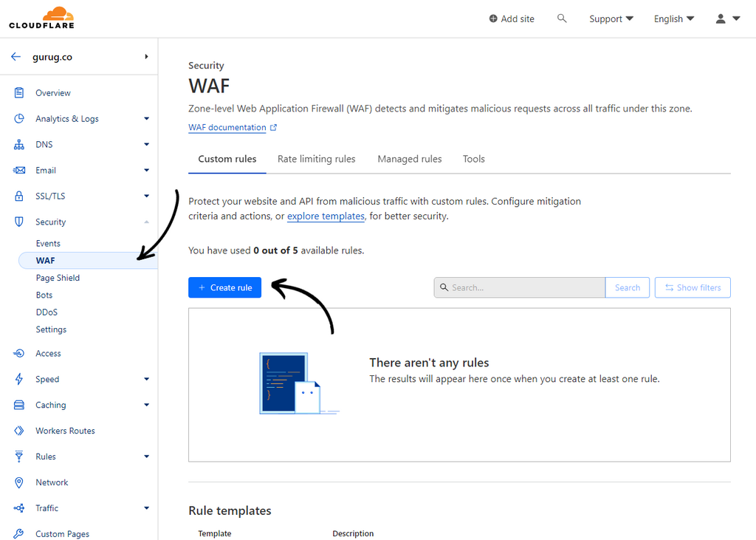This screenshot has height=540, width=756.
Task: Open Events under Security
Action: click(x=48, y=243)
